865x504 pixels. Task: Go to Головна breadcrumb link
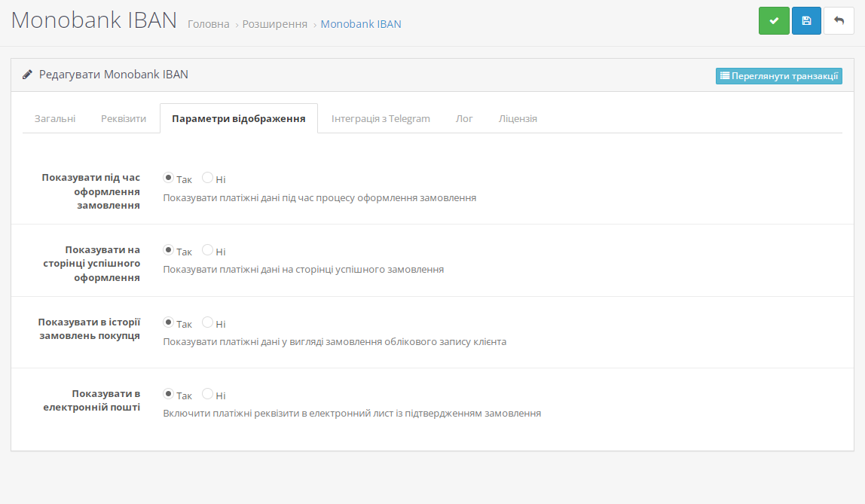pos(209,24)
